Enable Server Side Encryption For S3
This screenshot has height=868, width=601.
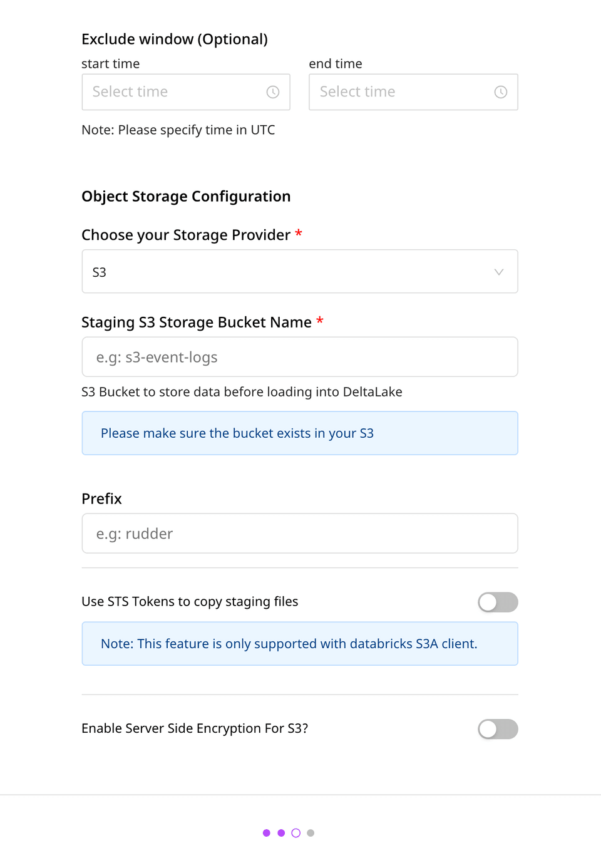pos(497,729)
